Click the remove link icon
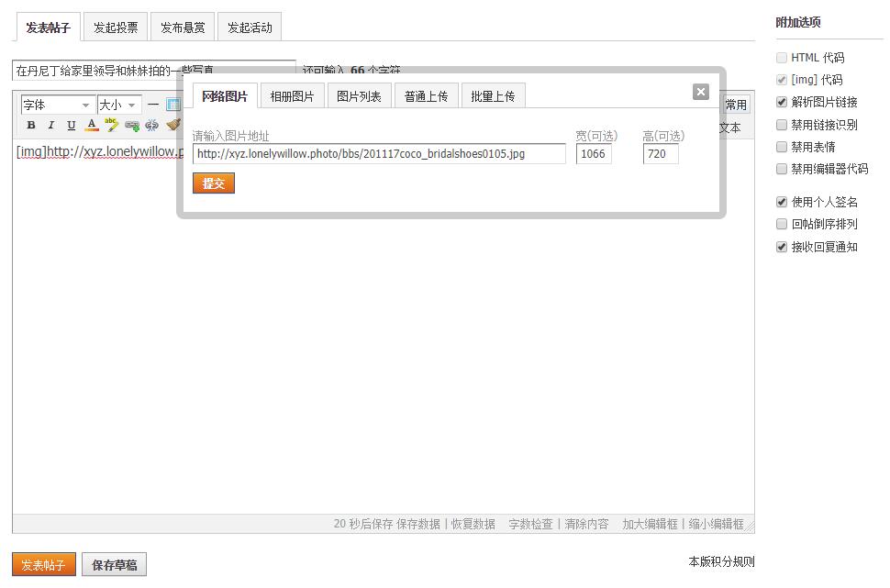The image size is (890, 588). [152, 126]
